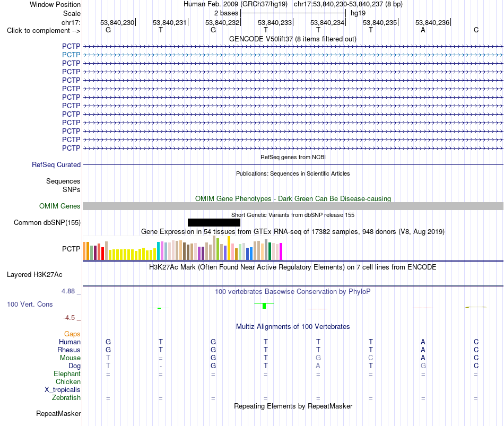Viewport: 504px width, 426px height.
Task: Open 'Multiz Alignments of 100 Vertebrates' title
Action: point(293,327)
